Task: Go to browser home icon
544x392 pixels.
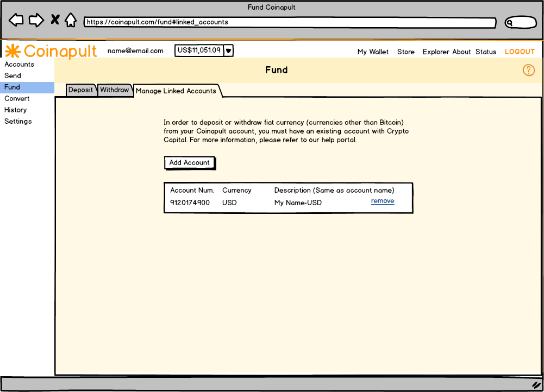Action: point(70,21)
